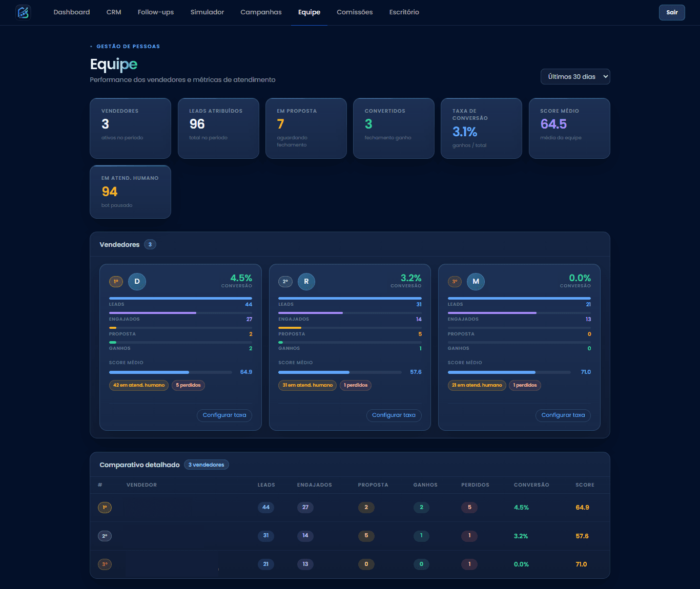Viewport: 700px width, 589px height.
Task: Click seller D avatar circle
Action: tap(137, 281)
